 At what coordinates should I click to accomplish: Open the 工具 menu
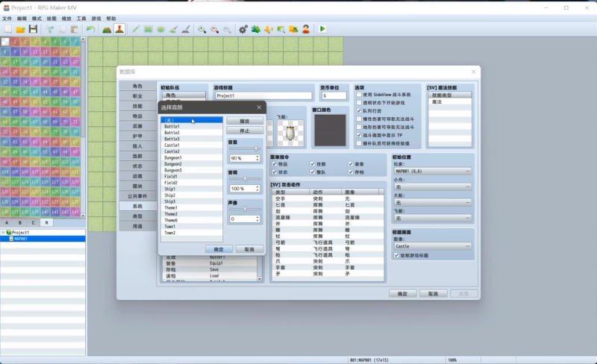point(81,19)
